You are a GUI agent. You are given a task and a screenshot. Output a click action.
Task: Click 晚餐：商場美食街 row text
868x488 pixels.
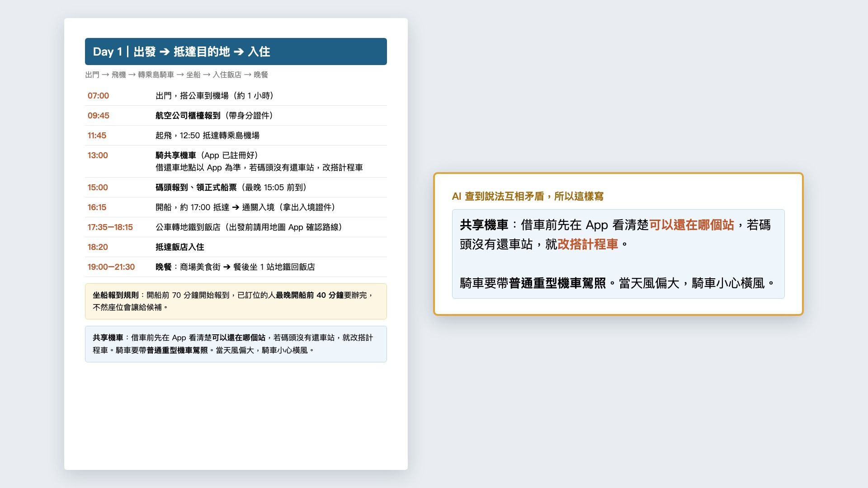point(235,267)
